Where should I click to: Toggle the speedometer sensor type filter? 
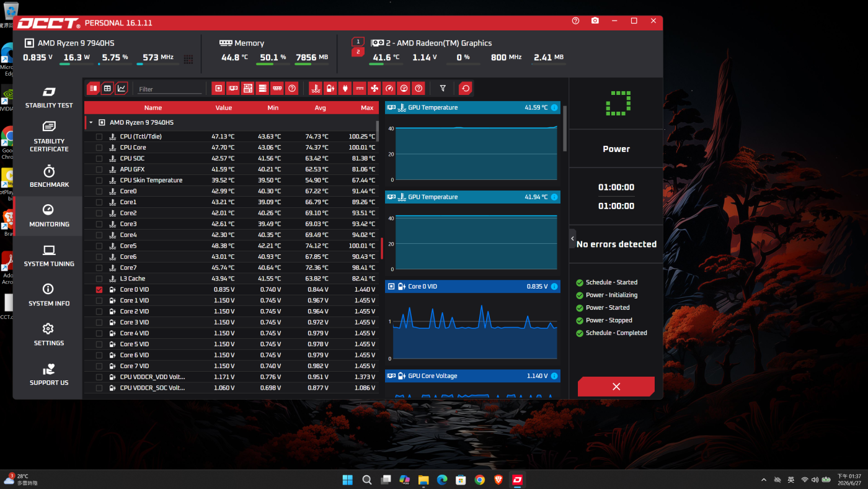[389, 89]
